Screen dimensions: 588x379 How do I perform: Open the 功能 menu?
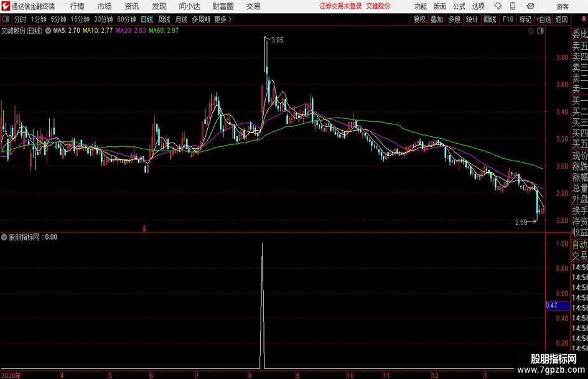coord(421,6)
